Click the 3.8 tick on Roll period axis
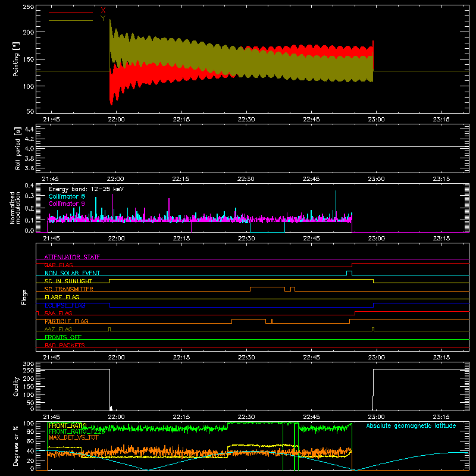 point(29,158)
